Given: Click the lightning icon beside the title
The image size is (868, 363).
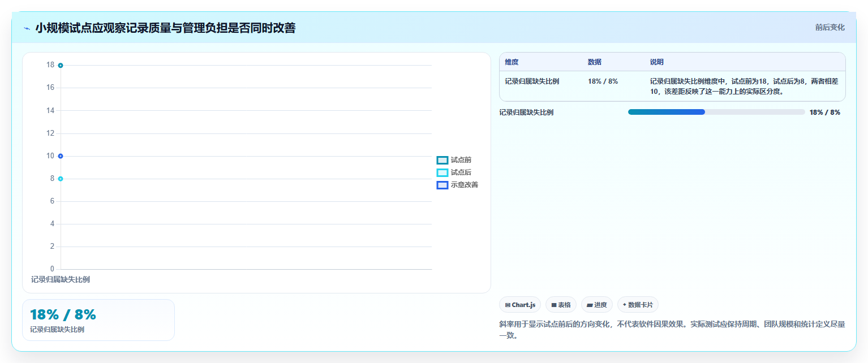Looking at the screenshot, I should coord(27,28).
